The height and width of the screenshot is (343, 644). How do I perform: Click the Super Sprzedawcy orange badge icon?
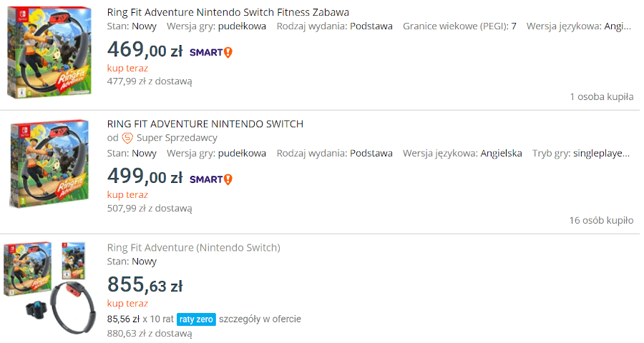click(x=127, y=138)
